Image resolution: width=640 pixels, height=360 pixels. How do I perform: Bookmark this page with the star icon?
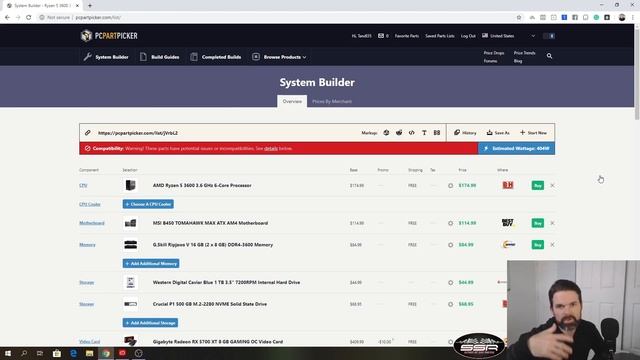[x=519, y=18]
